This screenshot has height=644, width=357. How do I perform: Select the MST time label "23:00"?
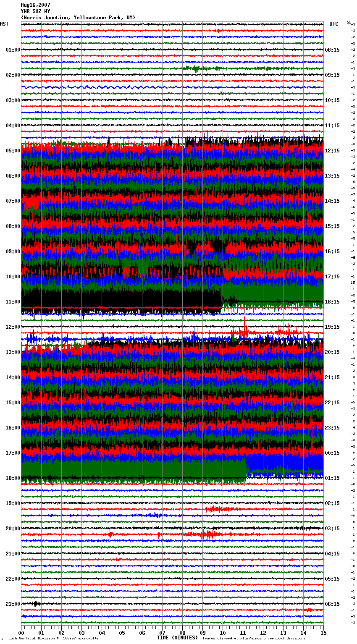(13, 604)
